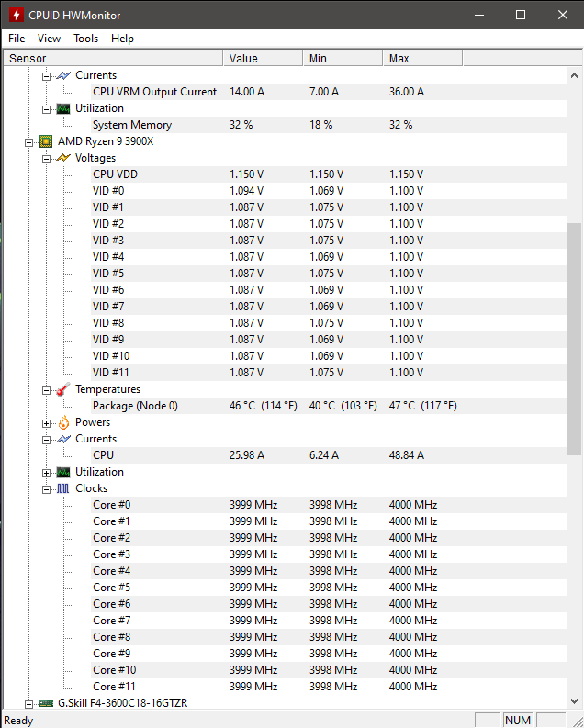Viewport: 584px width, 728px height.
Task: Select the VID #4 row
Action: 329,257
